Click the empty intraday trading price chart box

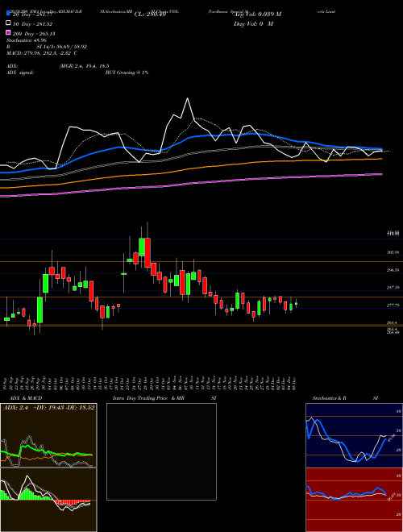[161, 451]
